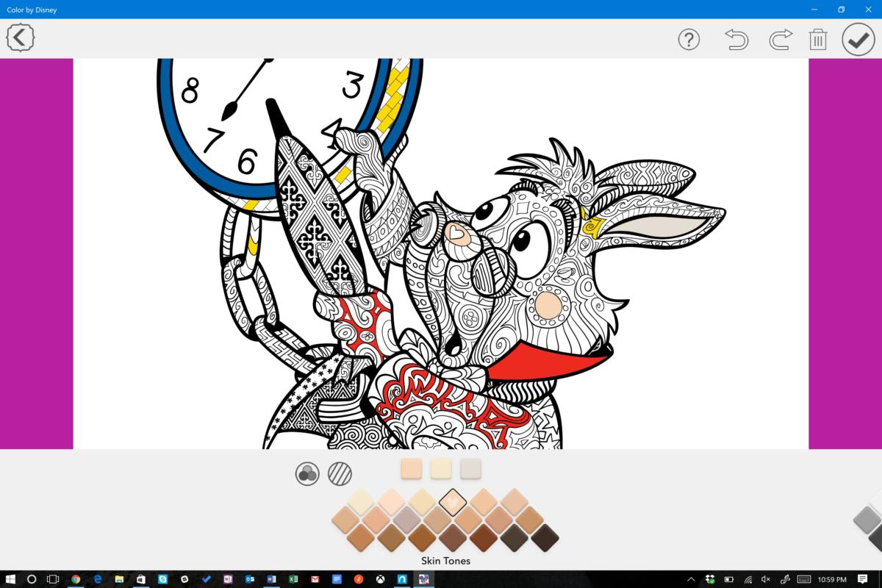This screenshot has width=882, height=588.
Task: Click the Skin Tones palette label
Action: pyautogui.click(x=445, y=561)
